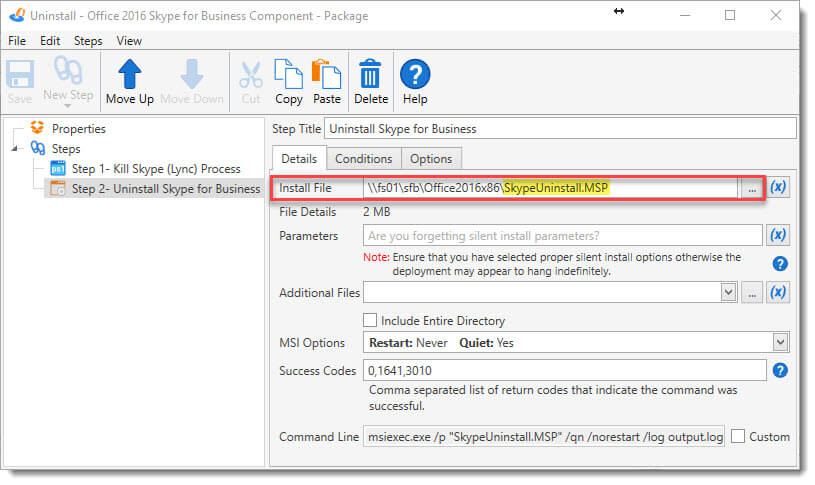Open the New Step dropdown arrow
This screenshot has width=815, height=485.
click(x=68, y=106)
